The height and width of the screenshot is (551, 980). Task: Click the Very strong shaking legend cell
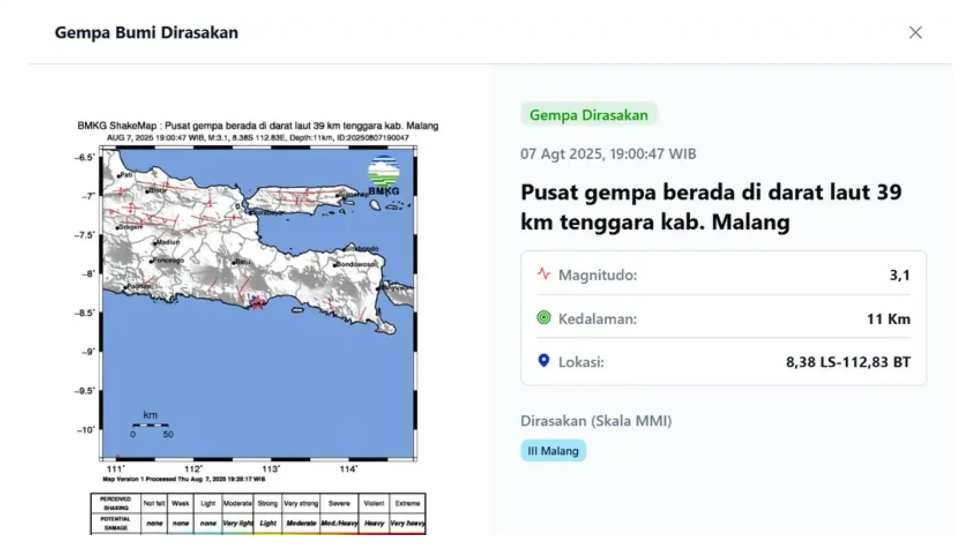301,503
